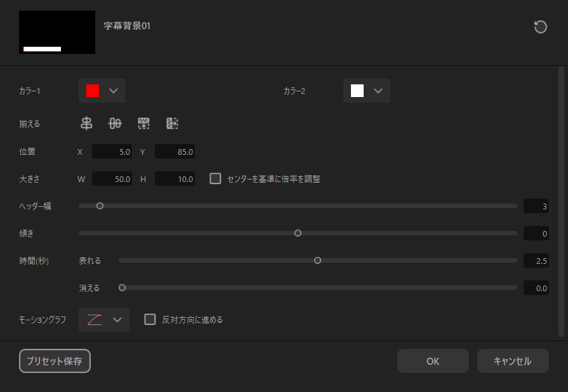Click the align vertical center icon

pos(115,124)
